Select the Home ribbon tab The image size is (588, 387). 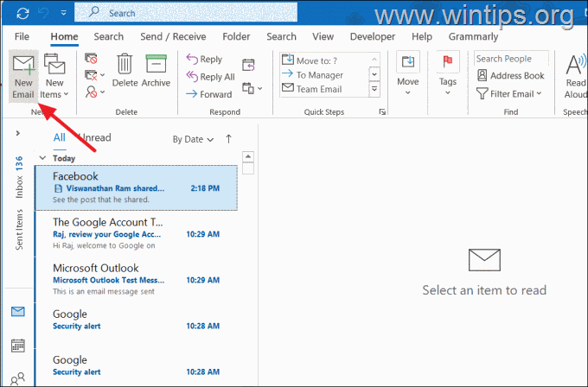point(65,37)
